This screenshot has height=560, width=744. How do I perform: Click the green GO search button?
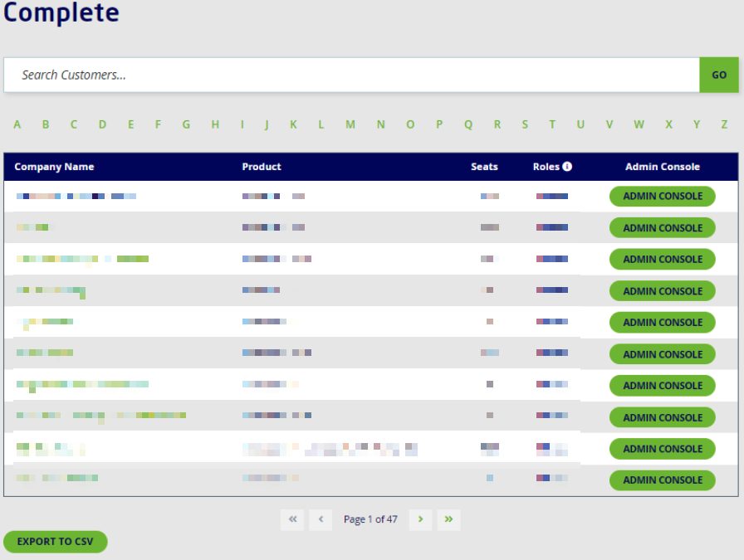click(719, 75)
